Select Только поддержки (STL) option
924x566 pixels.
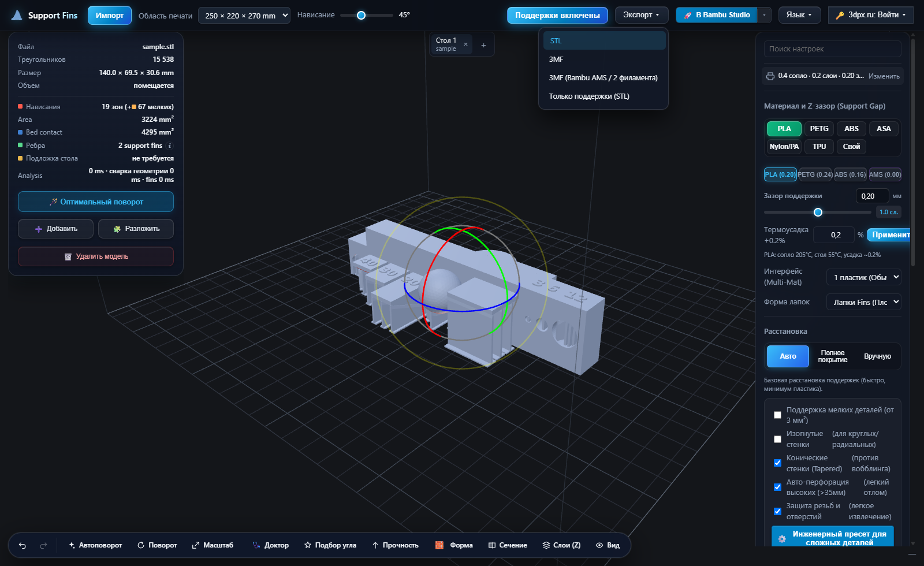coord(605,96)
